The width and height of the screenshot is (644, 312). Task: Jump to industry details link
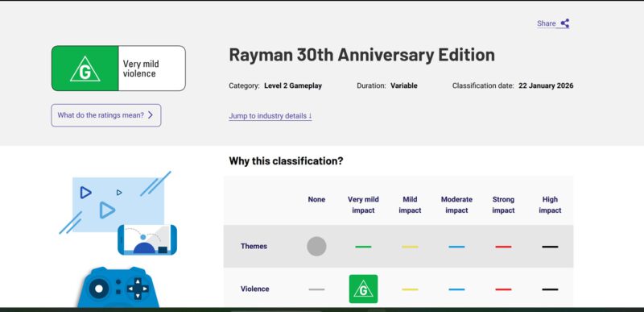(270, 116)
